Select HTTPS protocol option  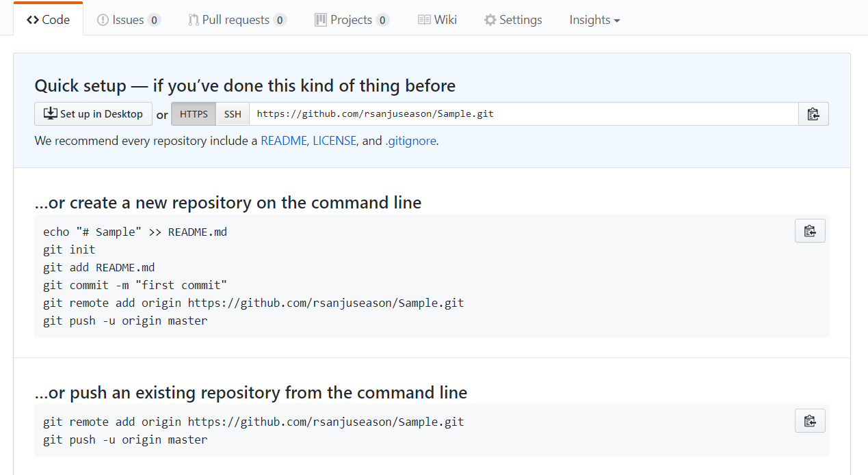pyautogui.click(x=194, y=114)
